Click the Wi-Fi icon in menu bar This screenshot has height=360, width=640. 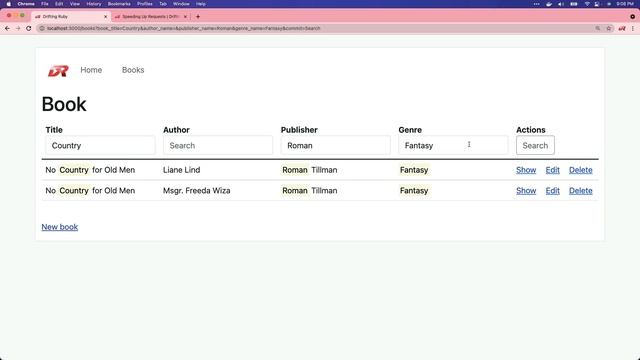point(587,4)
